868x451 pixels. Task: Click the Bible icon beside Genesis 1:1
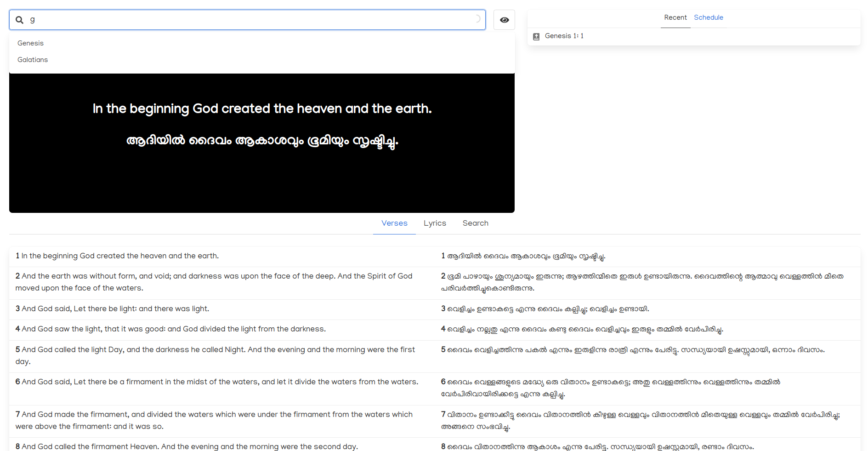tap(536, 36)
